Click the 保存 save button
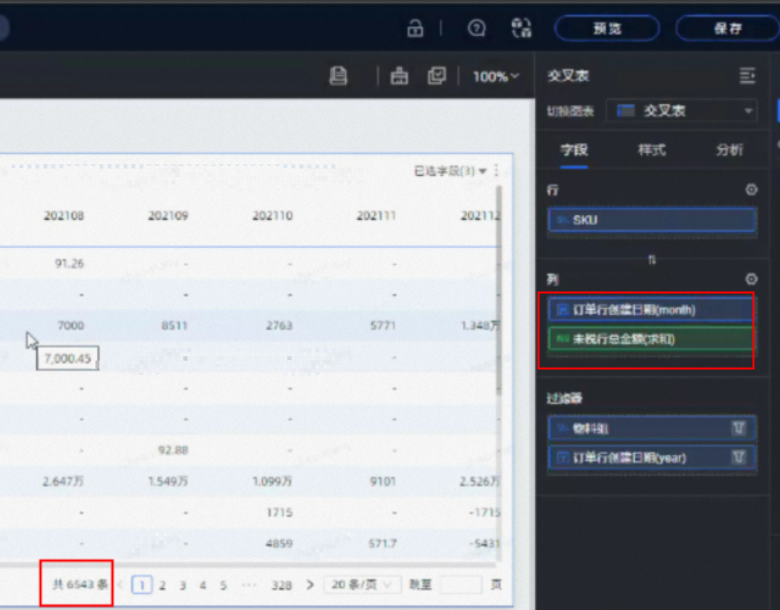 pos(727,28)
